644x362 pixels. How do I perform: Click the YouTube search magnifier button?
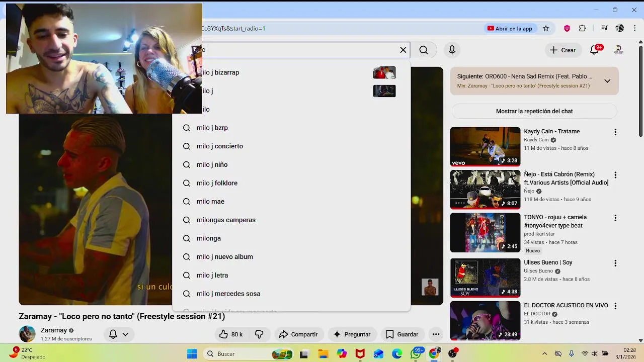pos(424,50)
